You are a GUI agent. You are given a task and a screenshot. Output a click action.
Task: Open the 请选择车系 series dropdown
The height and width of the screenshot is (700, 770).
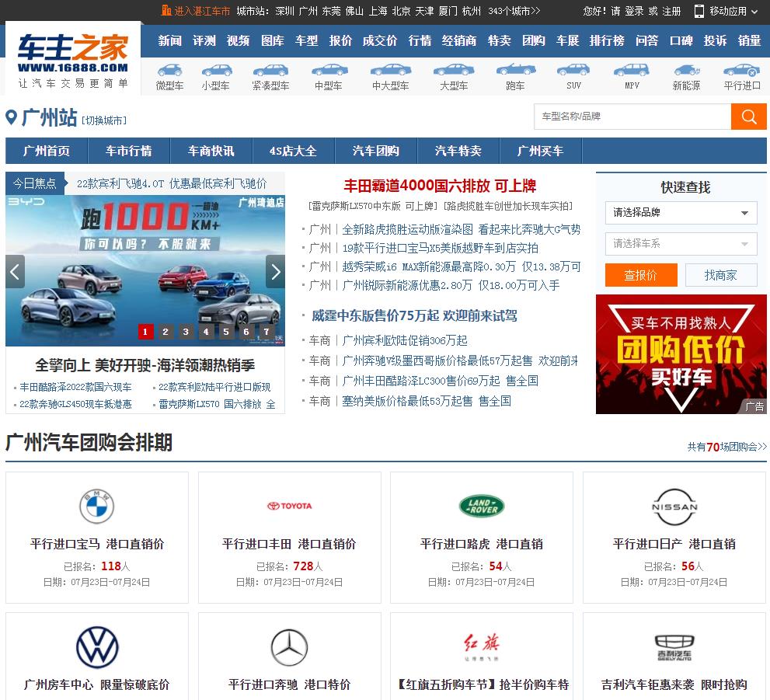pos(681,244)
